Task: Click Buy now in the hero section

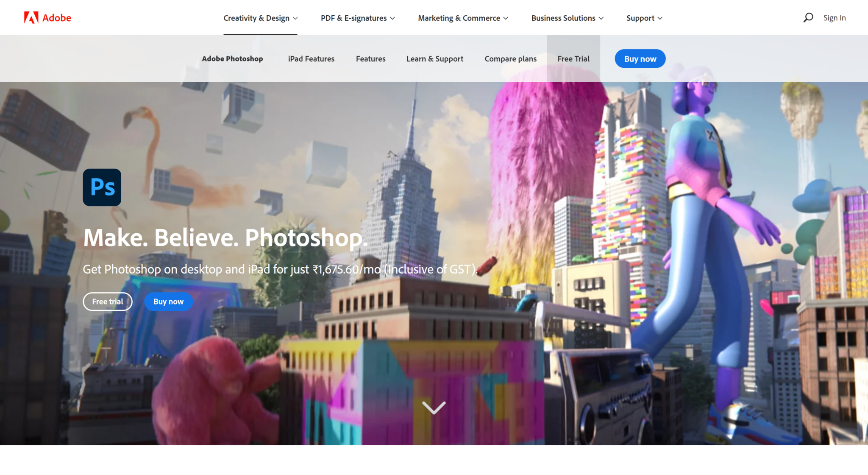Action: [168, 301]
